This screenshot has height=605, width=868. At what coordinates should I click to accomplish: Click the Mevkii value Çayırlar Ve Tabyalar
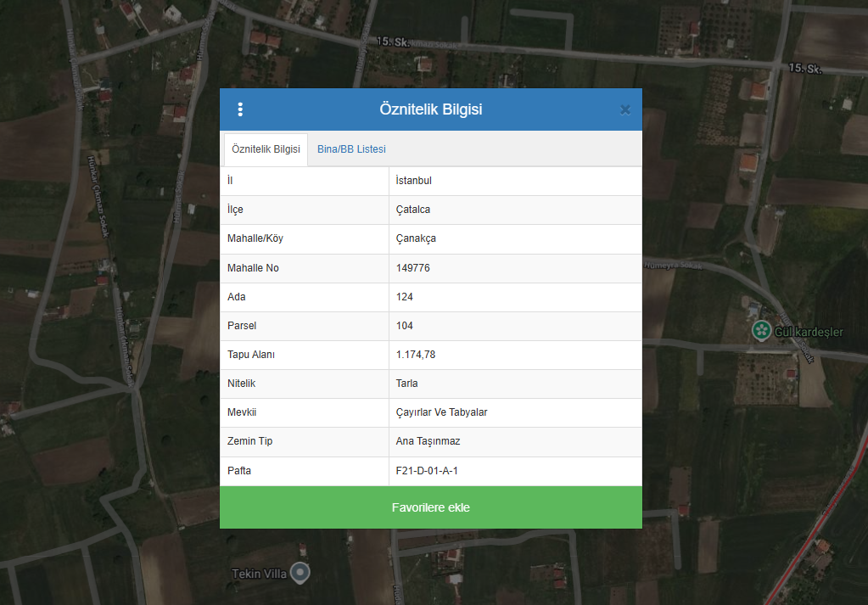click(x=441, y=412)
